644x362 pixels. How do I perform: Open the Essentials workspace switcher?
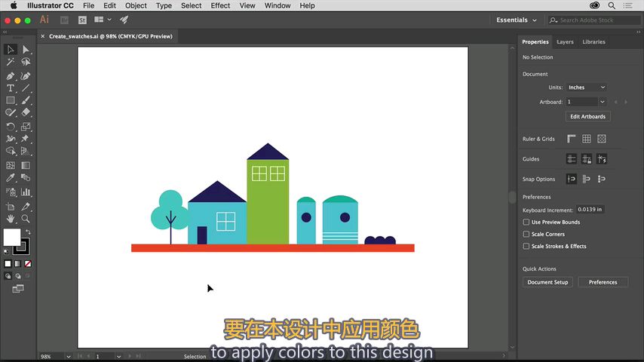[517, 20]
